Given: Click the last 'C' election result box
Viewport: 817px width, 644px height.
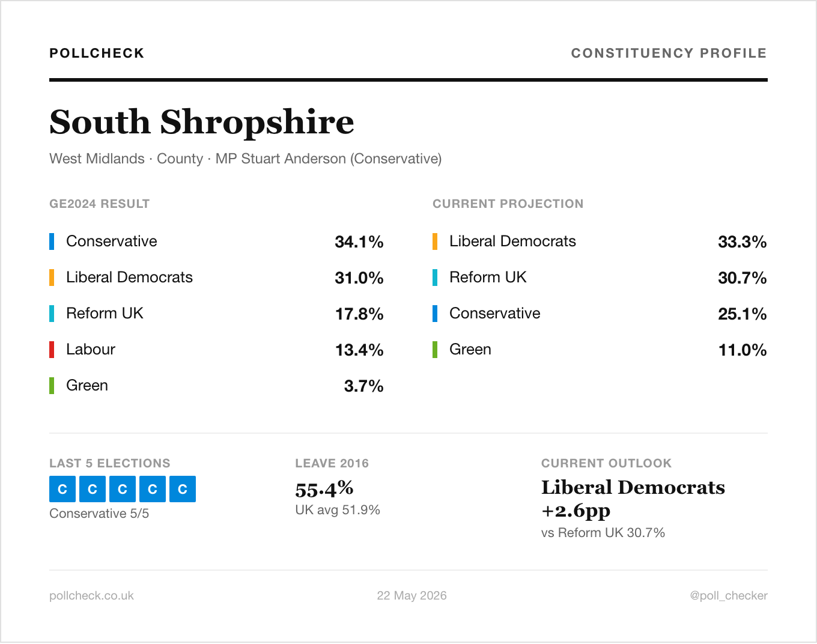Looking at the screenshot, I should click(x=183, y=489).
